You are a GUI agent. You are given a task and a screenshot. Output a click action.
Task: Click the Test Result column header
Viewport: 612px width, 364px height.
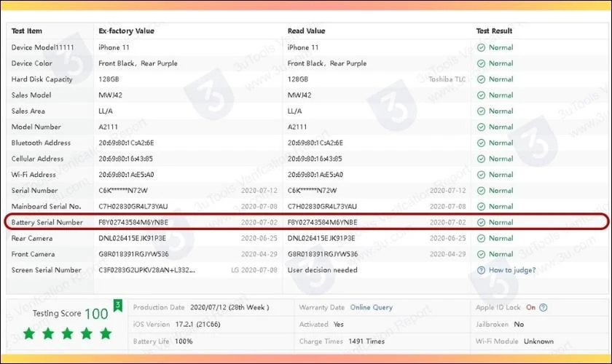(494, 31)
